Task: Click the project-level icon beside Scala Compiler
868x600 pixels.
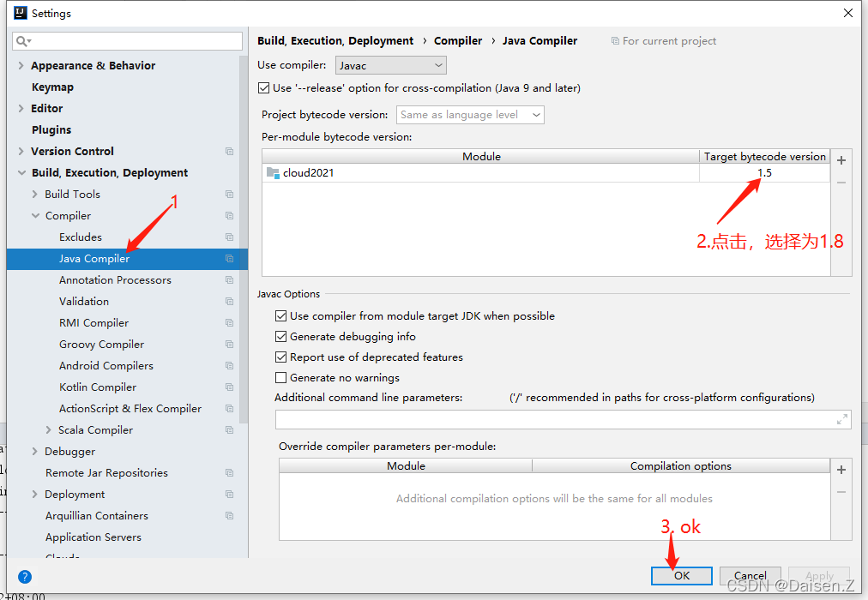Action: pyautogui.click(x=229, y=429)
